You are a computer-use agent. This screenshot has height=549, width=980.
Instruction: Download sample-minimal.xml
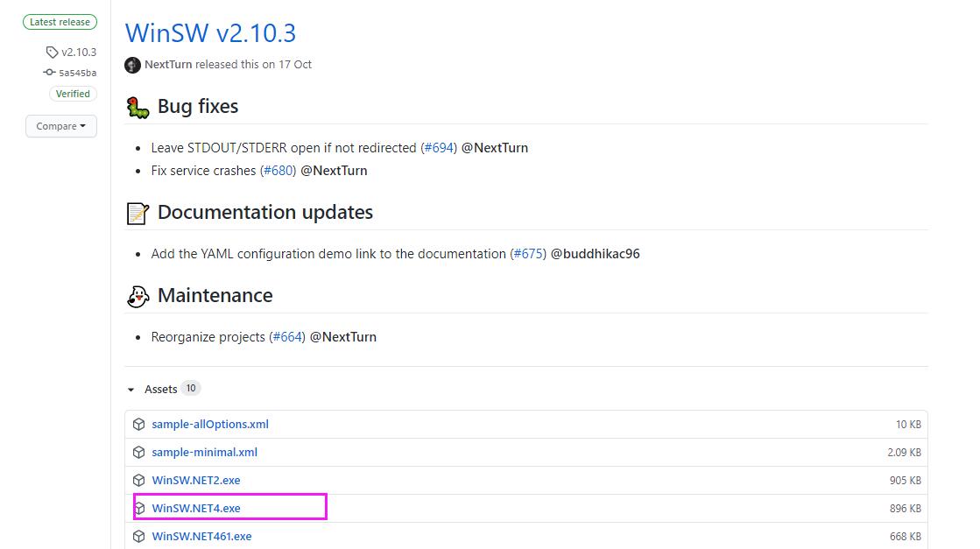204,452
